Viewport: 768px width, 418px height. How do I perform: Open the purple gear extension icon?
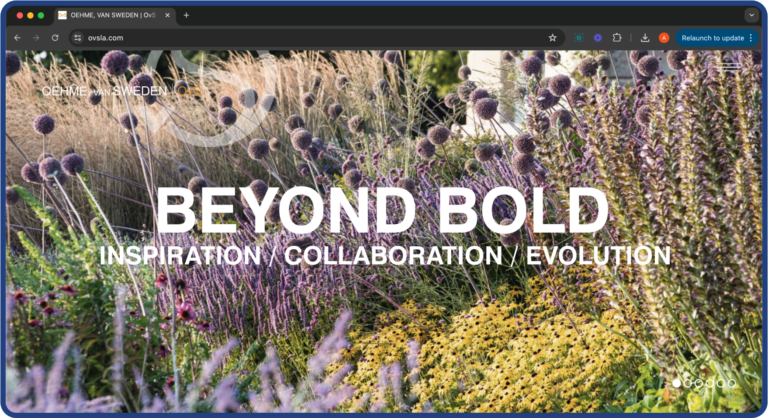coord(598,38)
